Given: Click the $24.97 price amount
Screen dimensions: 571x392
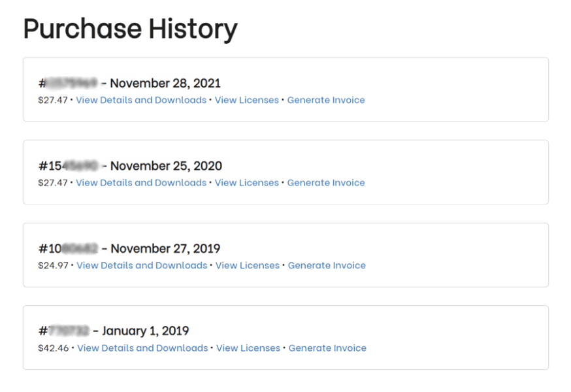Looking at the screenshot, I should tap(53, 265).
